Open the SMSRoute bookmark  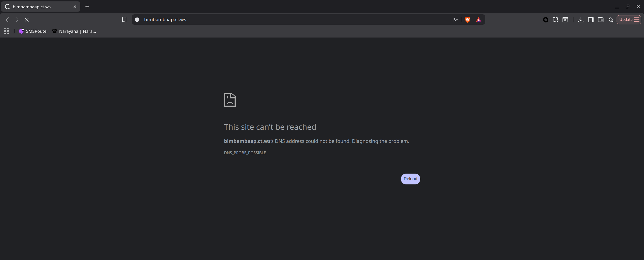point(33,31)
